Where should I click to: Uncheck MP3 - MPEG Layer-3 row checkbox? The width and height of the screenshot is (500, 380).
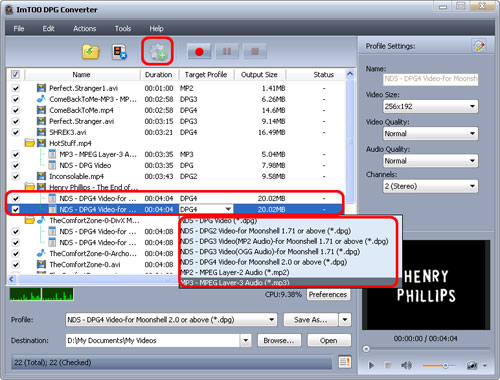15,154
